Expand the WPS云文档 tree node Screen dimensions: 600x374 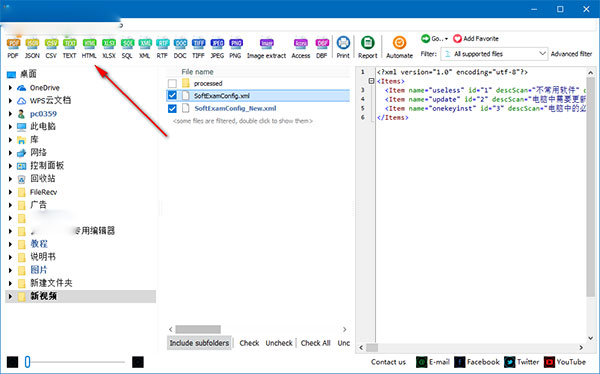point(10,101)
